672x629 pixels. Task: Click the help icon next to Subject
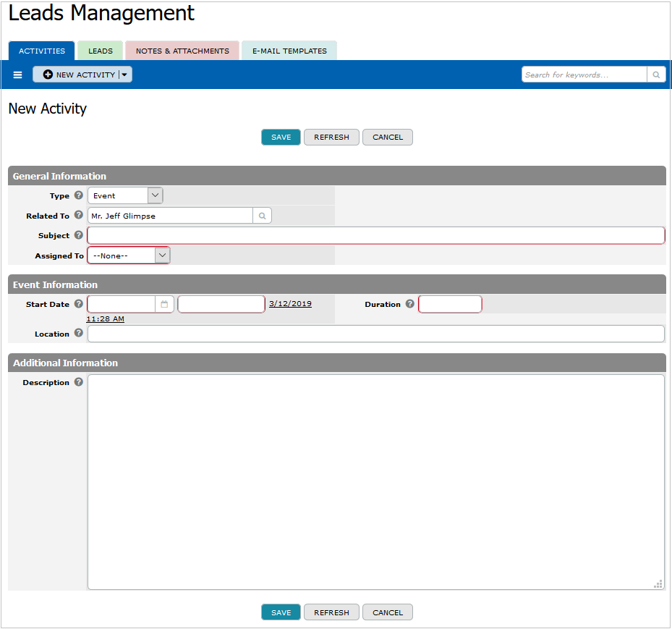pyautogui.click(x=79, y=235)
